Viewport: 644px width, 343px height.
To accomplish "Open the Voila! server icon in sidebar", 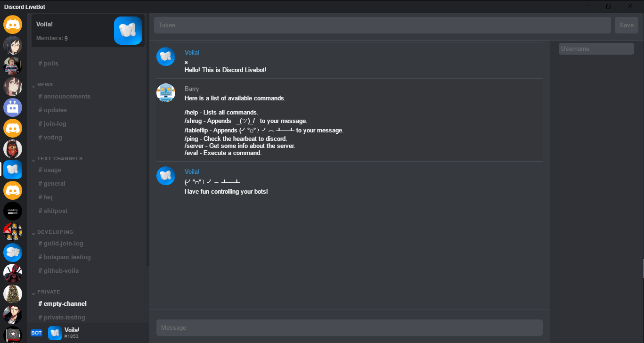I will [13, 169].
